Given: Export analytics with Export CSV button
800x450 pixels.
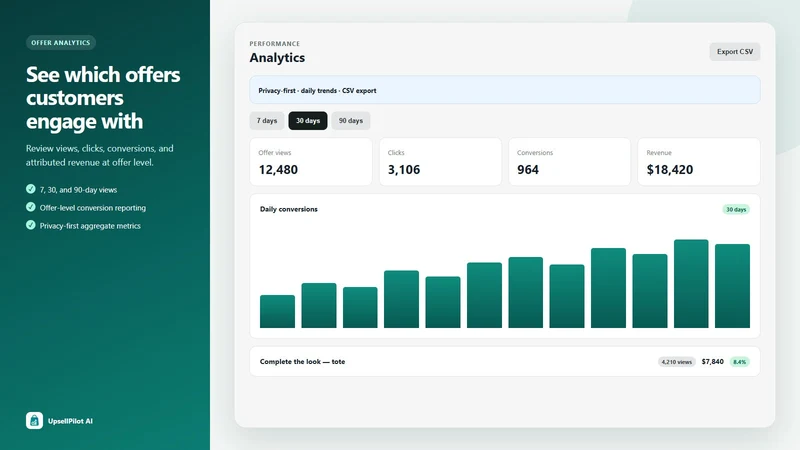Looking at the screenshot, I should 735,52.
